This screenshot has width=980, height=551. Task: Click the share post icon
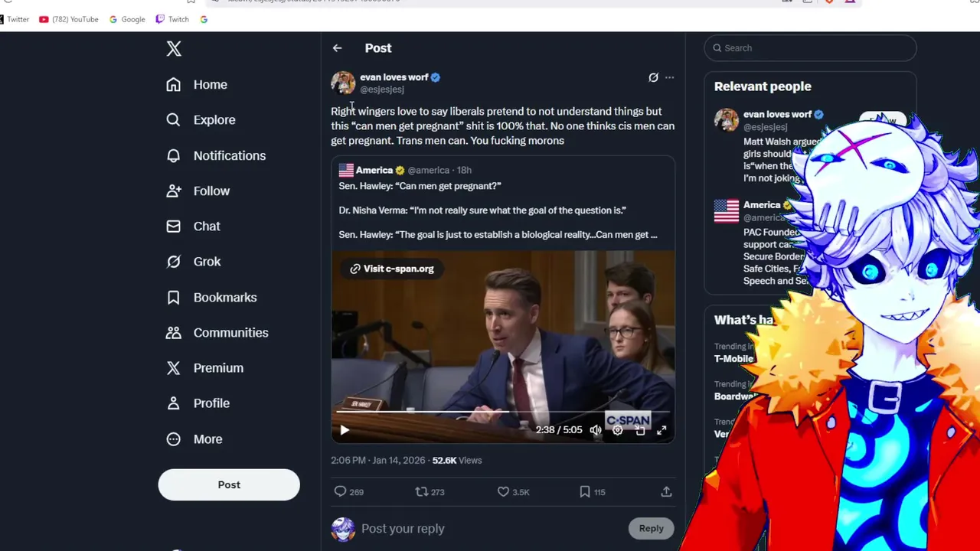click(666, 492)
